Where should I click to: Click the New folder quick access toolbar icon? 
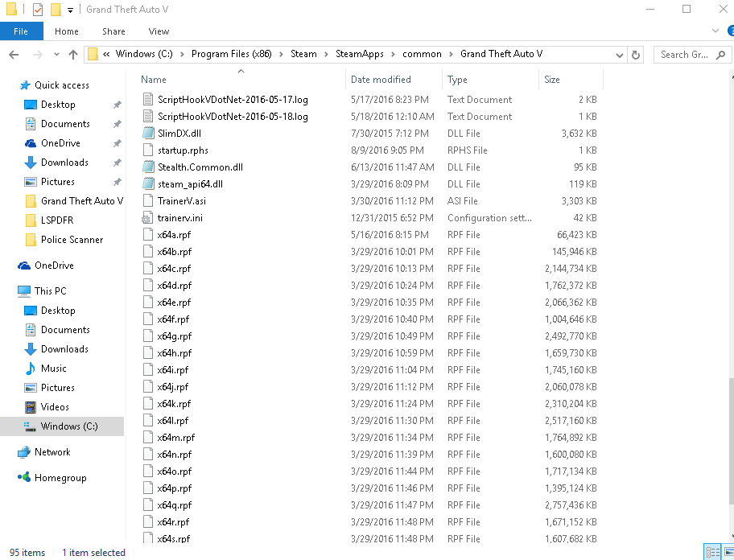click(x=56, y=10)
